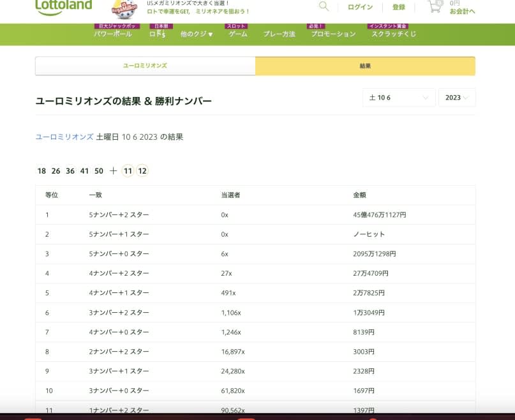Image resolution: width=515 pixels, height=420 pixels.
Task: Open the ロト6 navigation item
Action: tap(158, 35)
